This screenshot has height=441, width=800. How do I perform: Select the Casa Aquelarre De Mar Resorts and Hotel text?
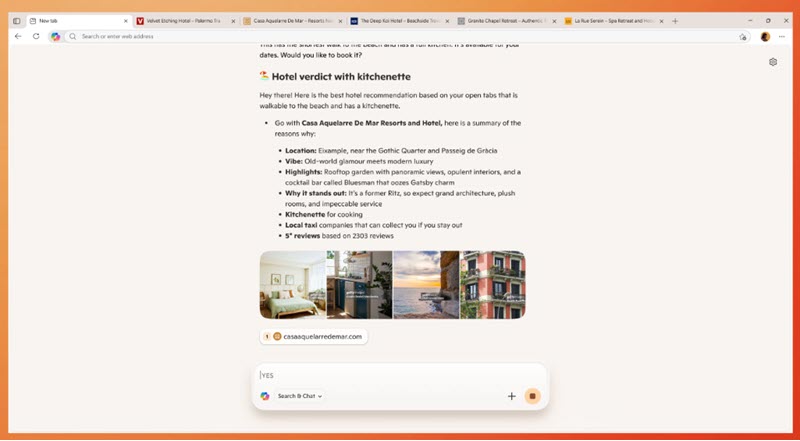[x=372, y=123]
